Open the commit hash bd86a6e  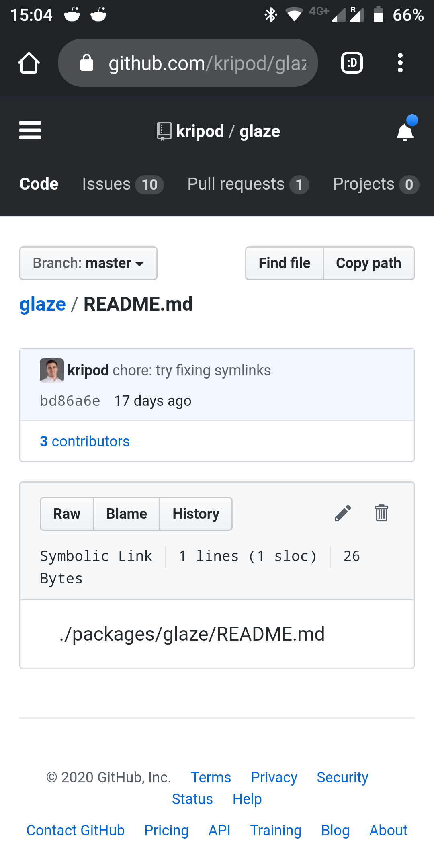tap(70, 401)
